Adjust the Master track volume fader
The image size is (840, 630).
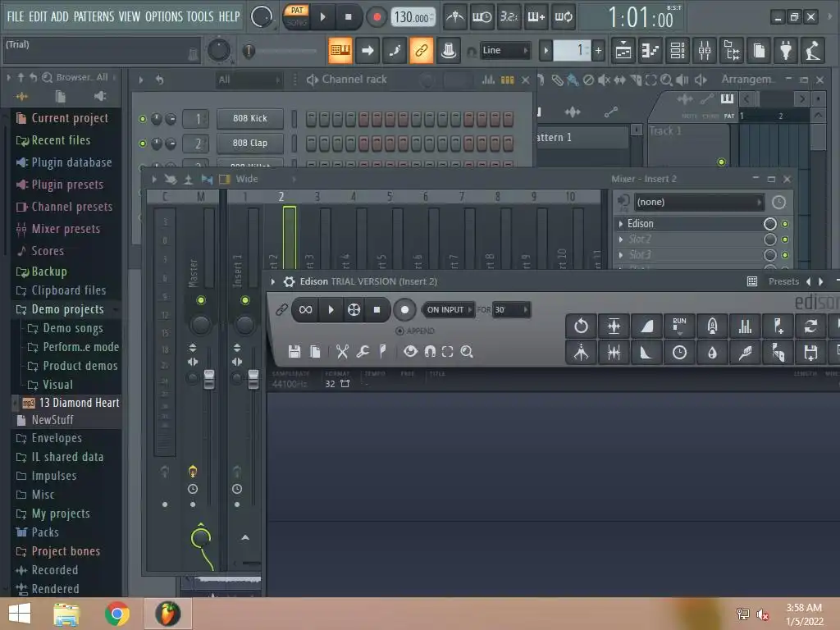point(209,379)
